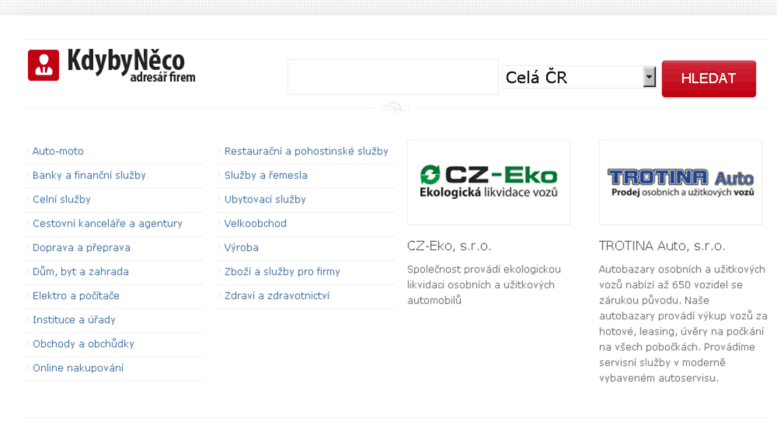Open Cestovní kanceláře a agentury
The image size is (777, 423).
pos(108,223)
